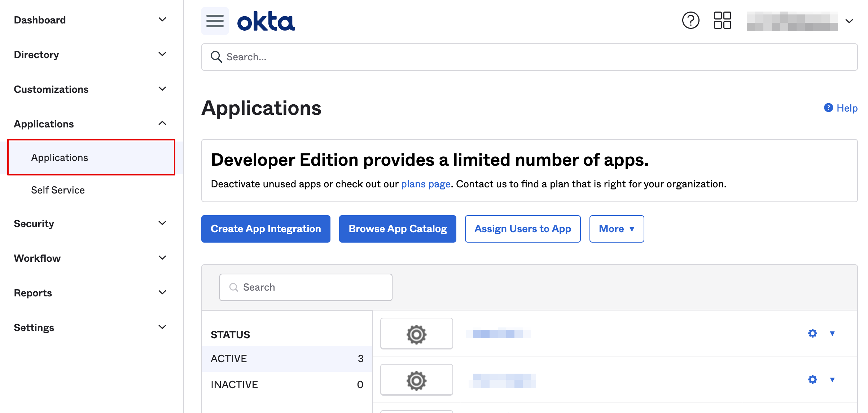This screenshot has width=868, height=413.
Task: Open the apps grid icon
Action: pos(722,21)
